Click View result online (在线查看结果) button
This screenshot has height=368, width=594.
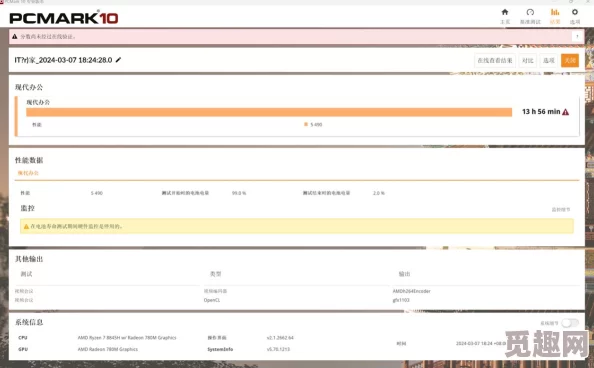(494, 61)
